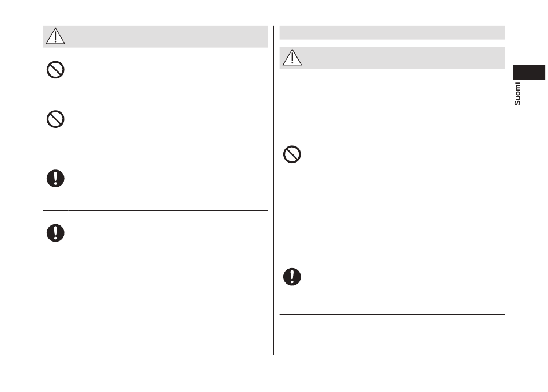This screenshot has width=548, height=392.
Task: Click the warning triangle in left column header
Action: tap(55, 36)
